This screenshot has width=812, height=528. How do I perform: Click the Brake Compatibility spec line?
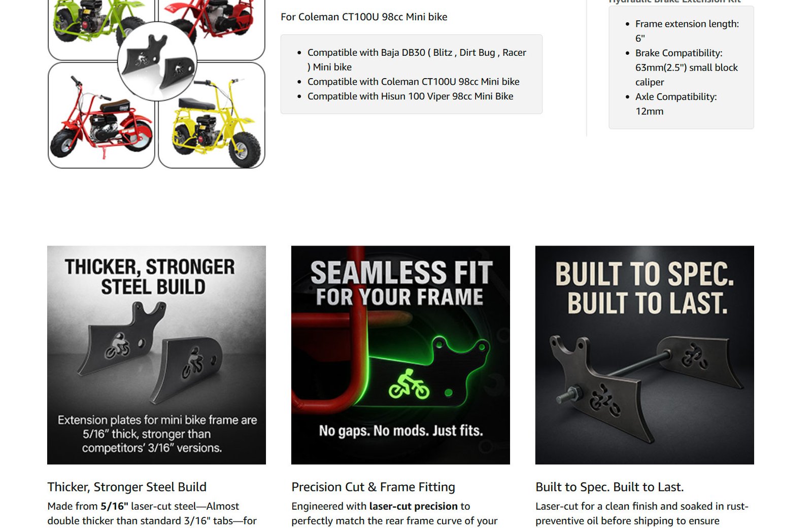pos(686,67)
